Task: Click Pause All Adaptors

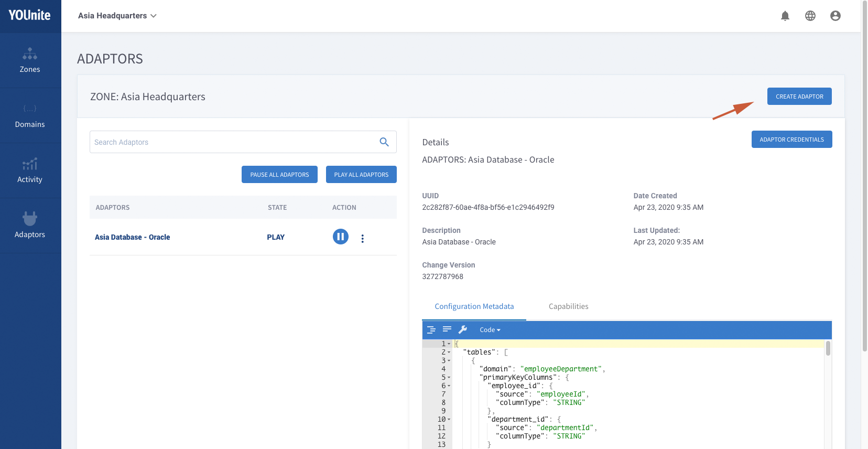Action: click(279, 175)
